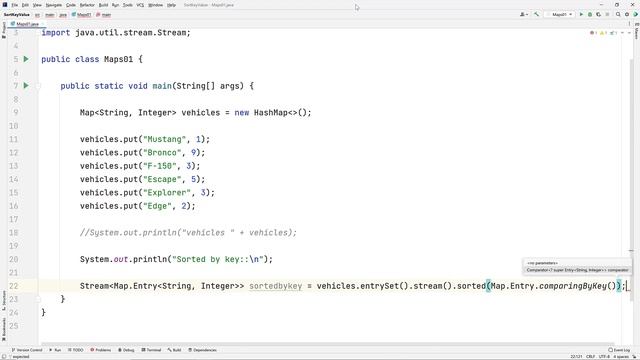Click the commented println line 18
The width and height of the screenshot is (640, 360).
(x=188, y=233)
